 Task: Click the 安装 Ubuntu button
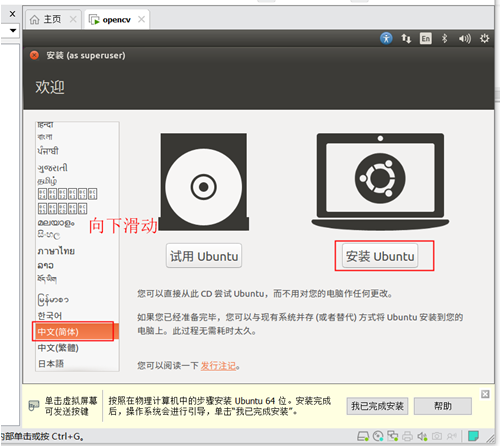tap(380, 256)
